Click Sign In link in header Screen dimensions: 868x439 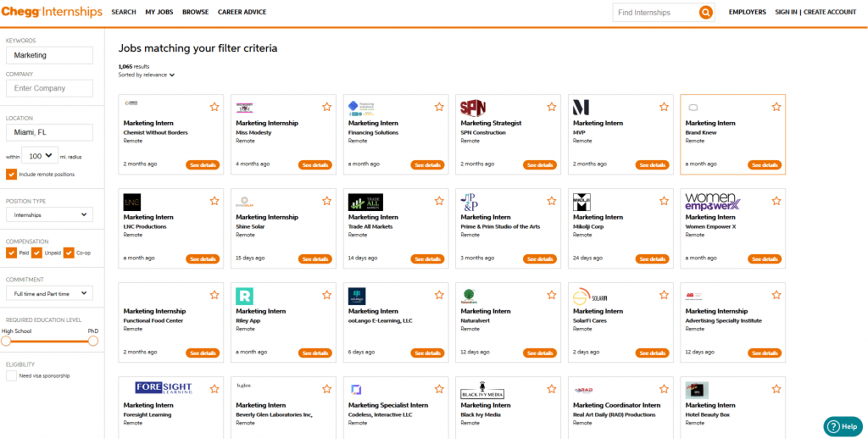click(x=786, y=13)
